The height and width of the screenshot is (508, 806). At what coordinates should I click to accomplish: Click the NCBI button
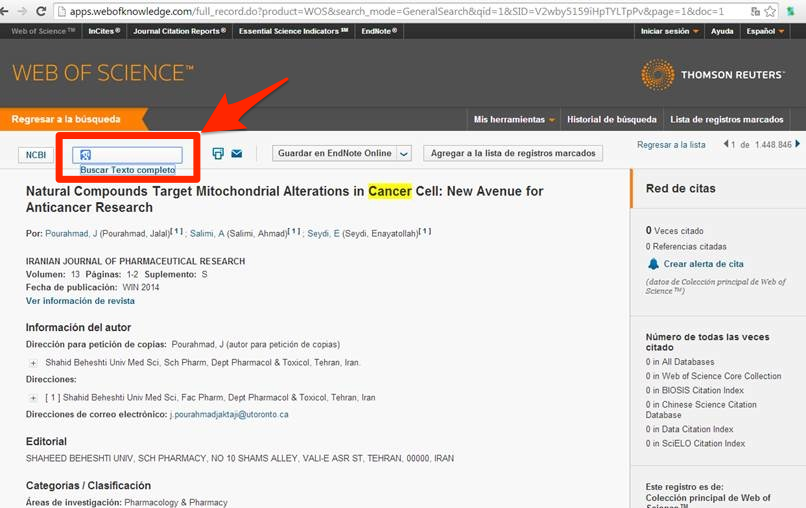coord(36,155)
